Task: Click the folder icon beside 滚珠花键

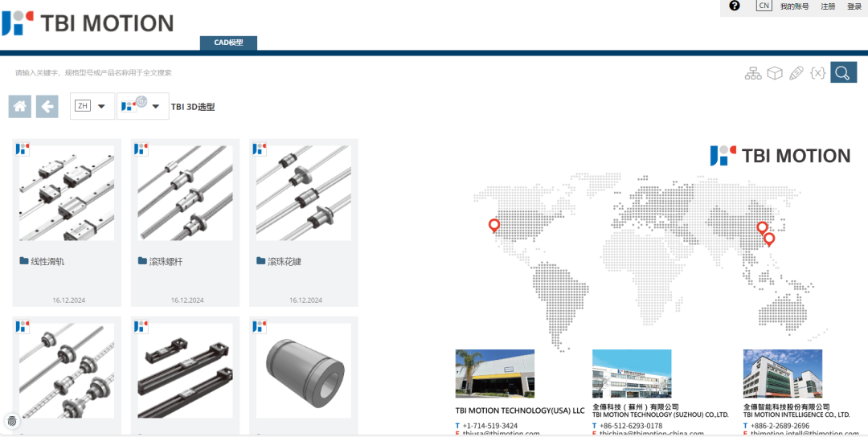Action: point(260,260)
